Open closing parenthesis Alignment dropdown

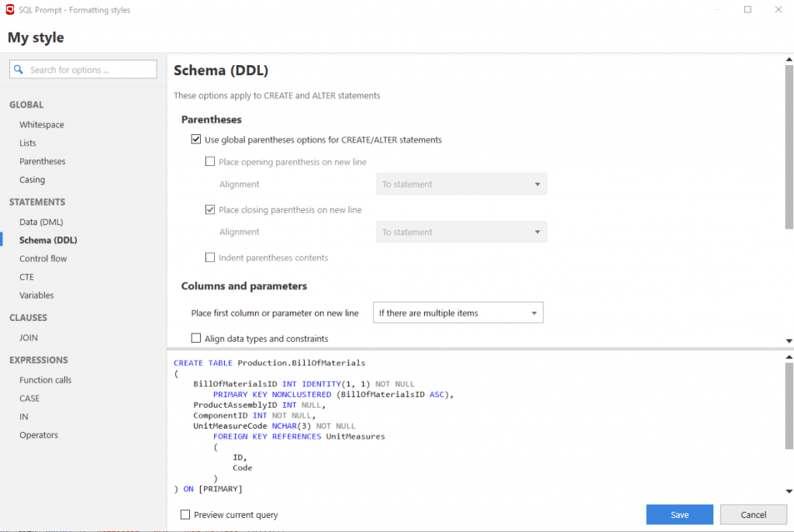(x=461, y=232)
